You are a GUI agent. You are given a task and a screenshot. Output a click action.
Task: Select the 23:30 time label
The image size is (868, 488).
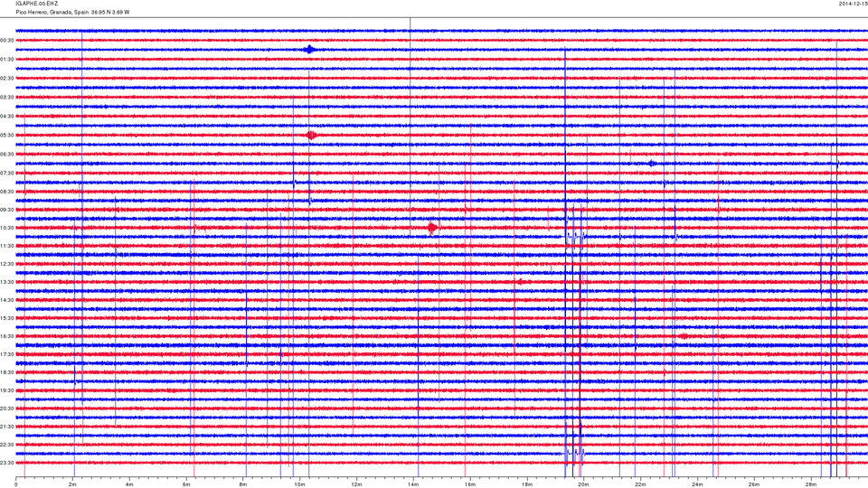(7, 463)
